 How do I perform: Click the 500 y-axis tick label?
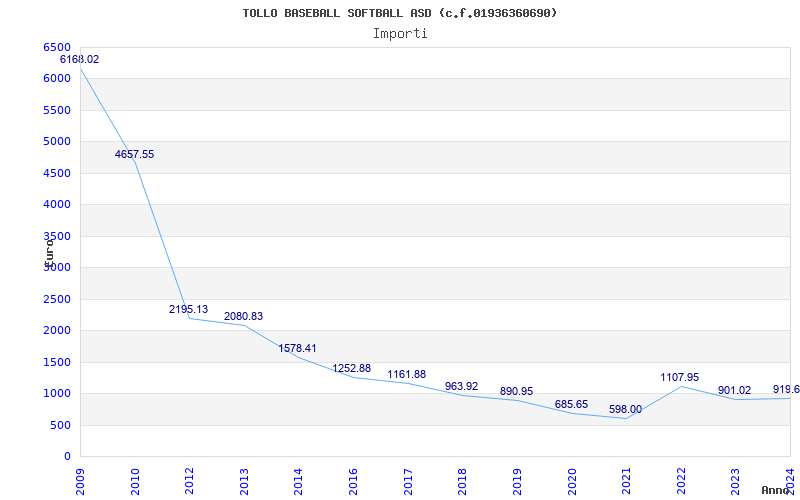[x=60, y=426]
